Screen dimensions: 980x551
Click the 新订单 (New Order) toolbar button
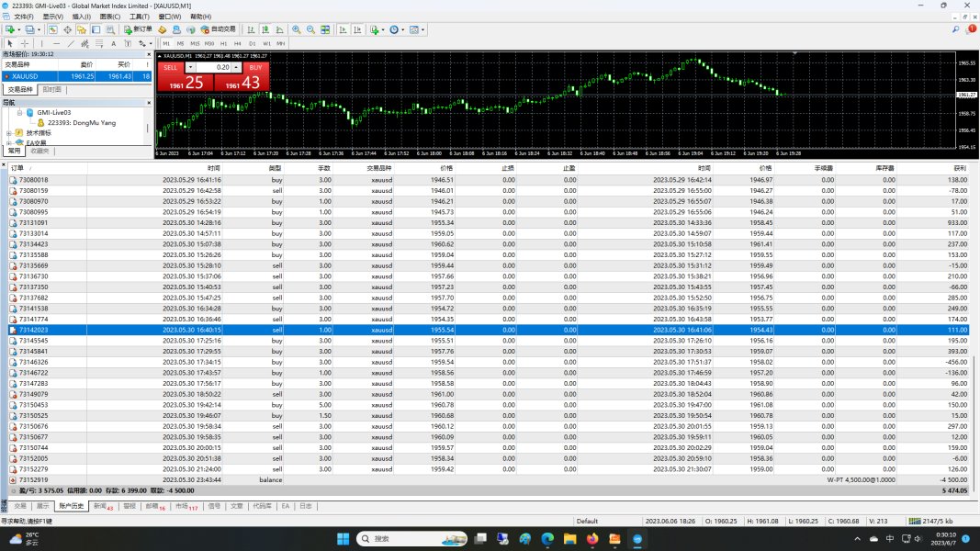pos(138,29)
